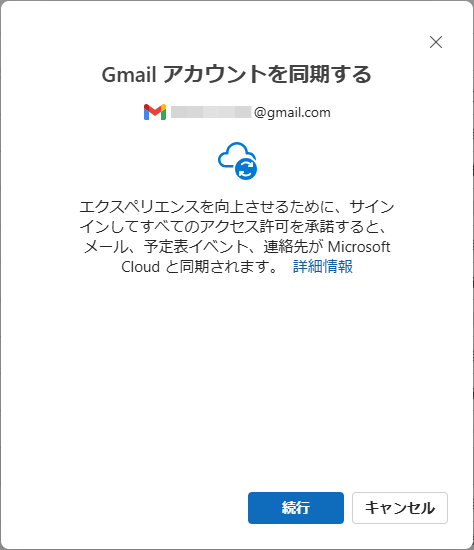
Task: Click the cloud sync icon
Action: click(237, 161)
